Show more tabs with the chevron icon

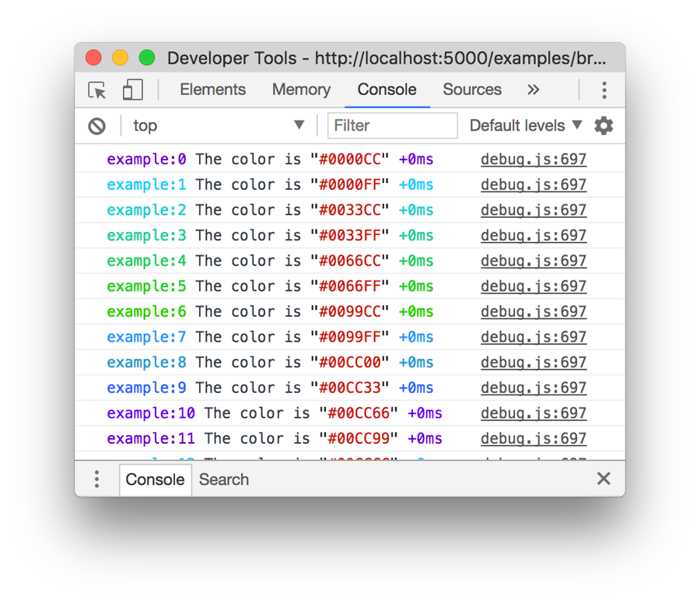pyautogui.click(x=534, y=90)
